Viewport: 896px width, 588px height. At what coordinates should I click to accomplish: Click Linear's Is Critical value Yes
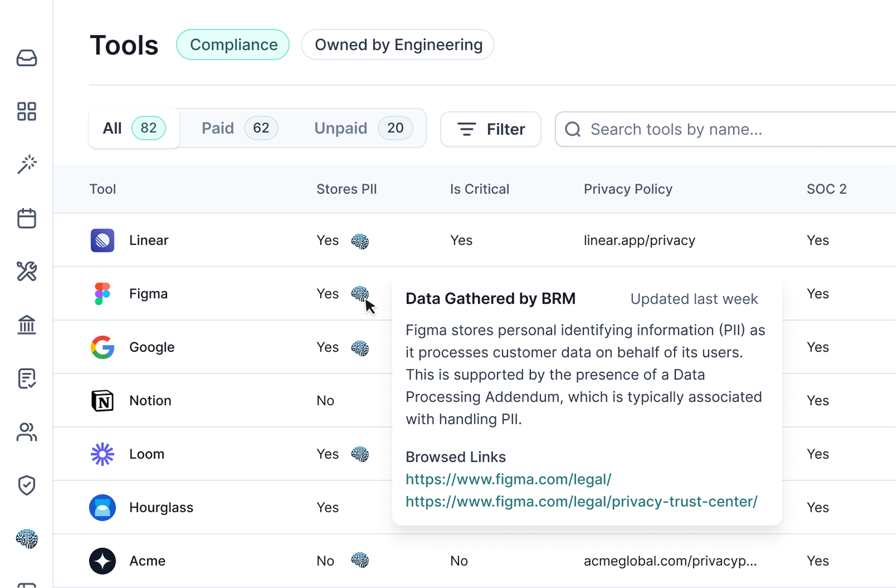(461, 241)
